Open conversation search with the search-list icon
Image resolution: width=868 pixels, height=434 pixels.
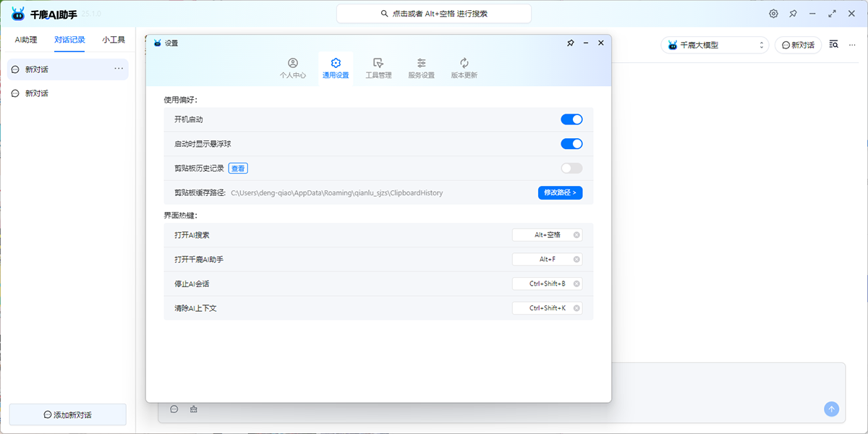(833, 44)
